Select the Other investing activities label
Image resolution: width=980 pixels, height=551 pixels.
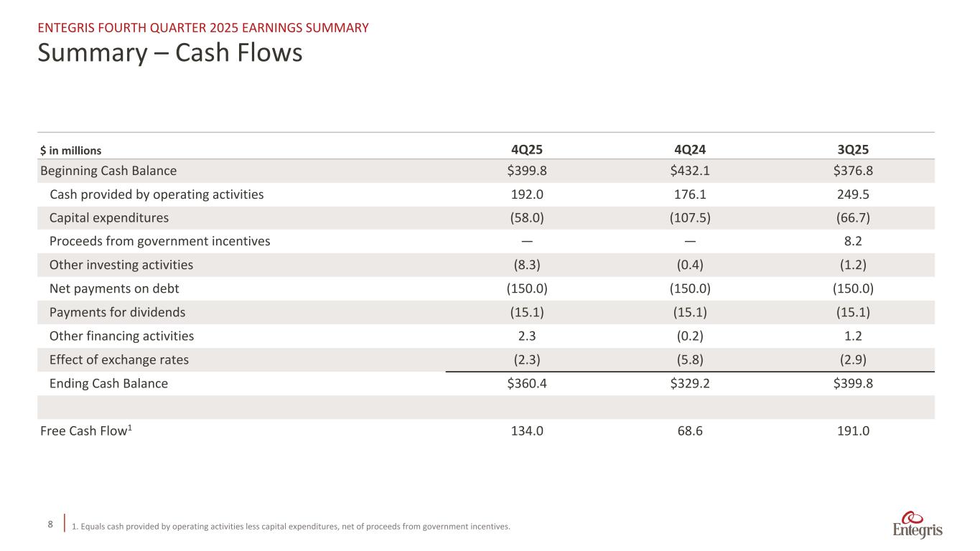coord(121,265)
